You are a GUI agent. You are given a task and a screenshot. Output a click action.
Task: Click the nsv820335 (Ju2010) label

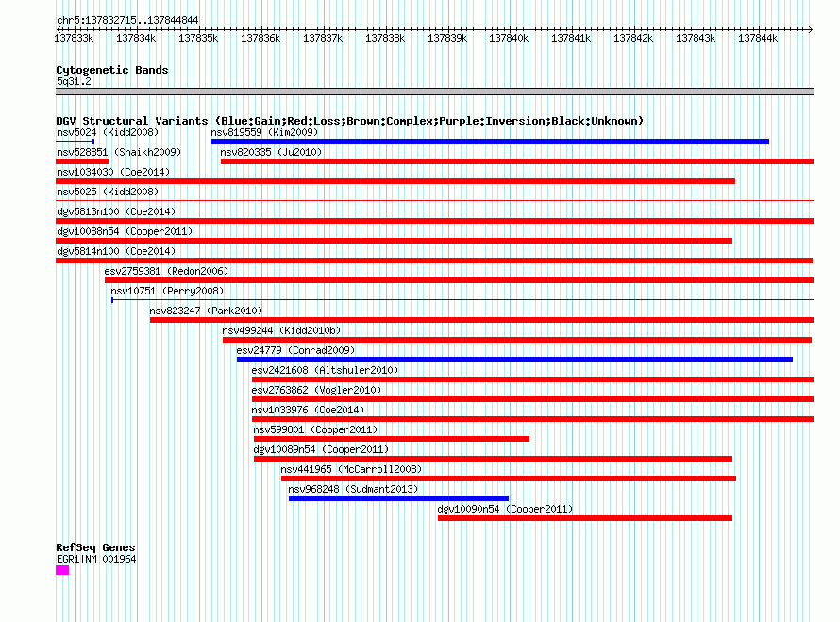click(271, 152)
